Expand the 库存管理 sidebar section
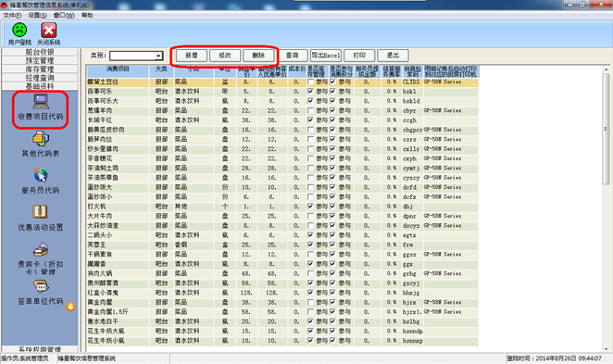This screenshot has height=364, width=613. tap(40, 69)
